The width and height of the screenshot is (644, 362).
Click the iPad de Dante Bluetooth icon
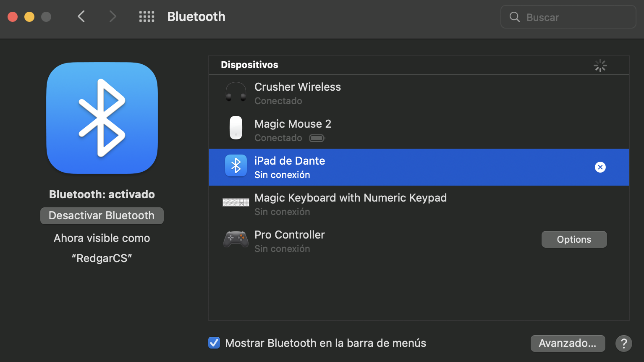(236, 166)
